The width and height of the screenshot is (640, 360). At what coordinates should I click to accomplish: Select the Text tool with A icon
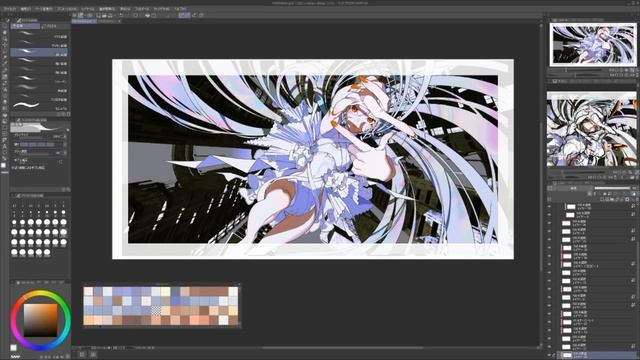(x=4, y=145)
